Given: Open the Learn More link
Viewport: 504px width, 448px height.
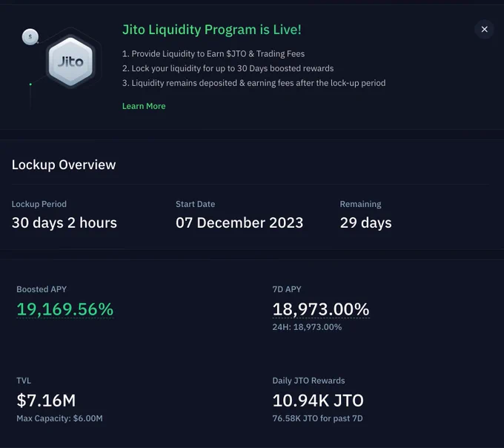Looking at the screenshot, I should pos(144,106).
